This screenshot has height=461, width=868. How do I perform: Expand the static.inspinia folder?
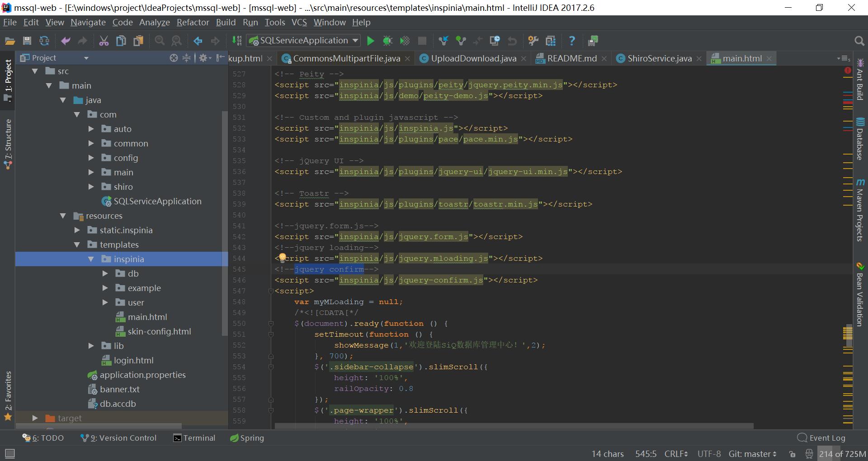click(x=77, y=230)
